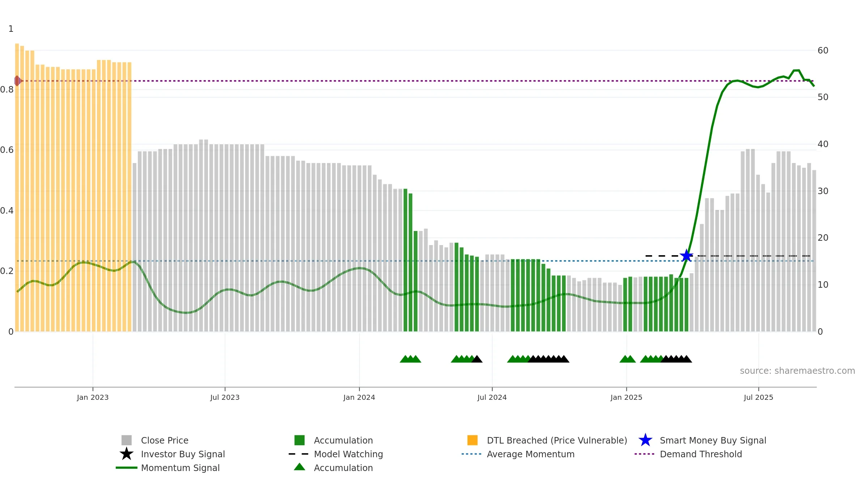Viewport: 868px width, 488px height.
Task: Click the dashed Model Watching legend line
Action: click(x=299, y=454)
